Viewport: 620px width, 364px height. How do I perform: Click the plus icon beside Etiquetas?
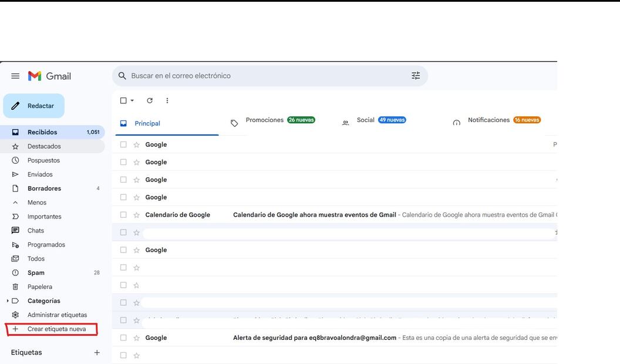tap(97, 353)
